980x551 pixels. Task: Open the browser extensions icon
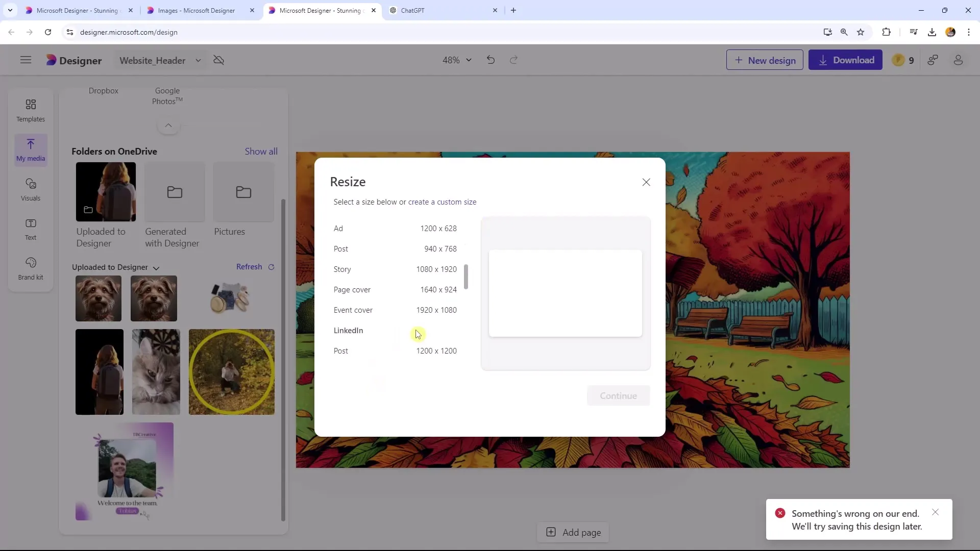tap(886, 32)
